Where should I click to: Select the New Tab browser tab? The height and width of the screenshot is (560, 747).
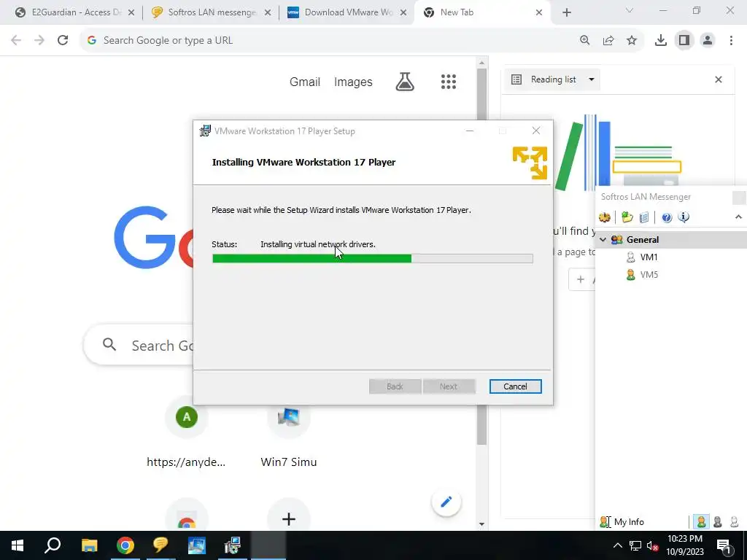(481, 12)
